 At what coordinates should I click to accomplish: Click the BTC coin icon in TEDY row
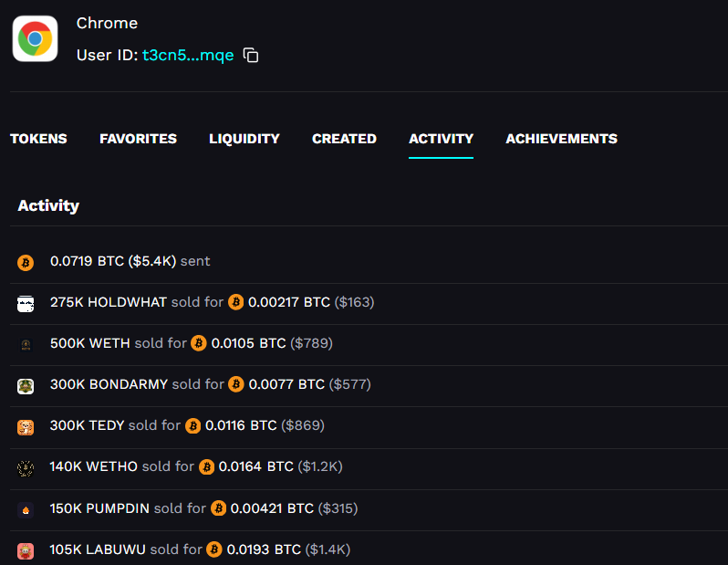[x=192, y=425]
